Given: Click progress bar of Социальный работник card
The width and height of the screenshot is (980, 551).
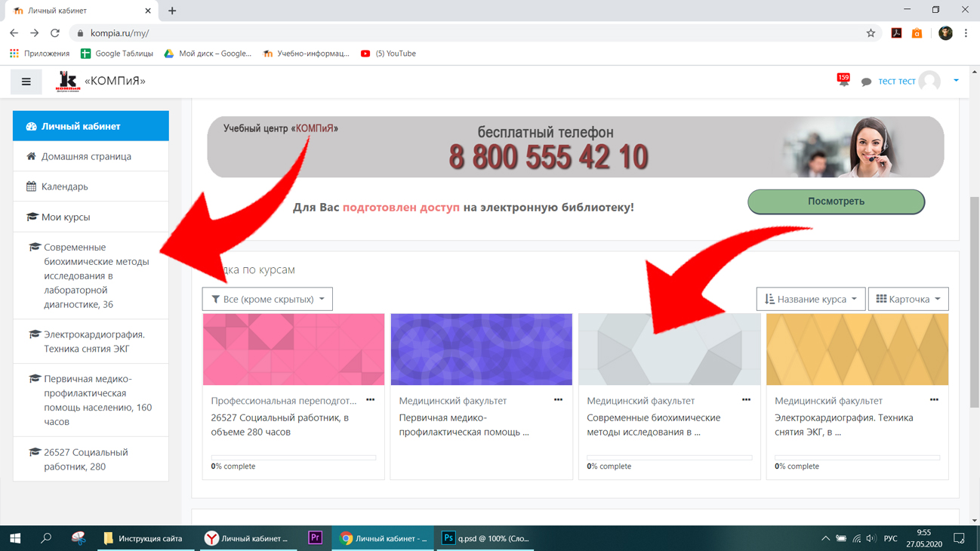Looking at the screenshot, I should 294,457.
